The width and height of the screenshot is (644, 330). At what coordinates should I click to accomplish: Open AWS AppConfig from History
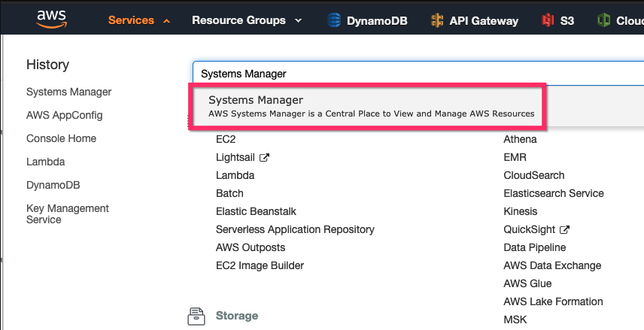pyautogui.click(x=65, y=115)
